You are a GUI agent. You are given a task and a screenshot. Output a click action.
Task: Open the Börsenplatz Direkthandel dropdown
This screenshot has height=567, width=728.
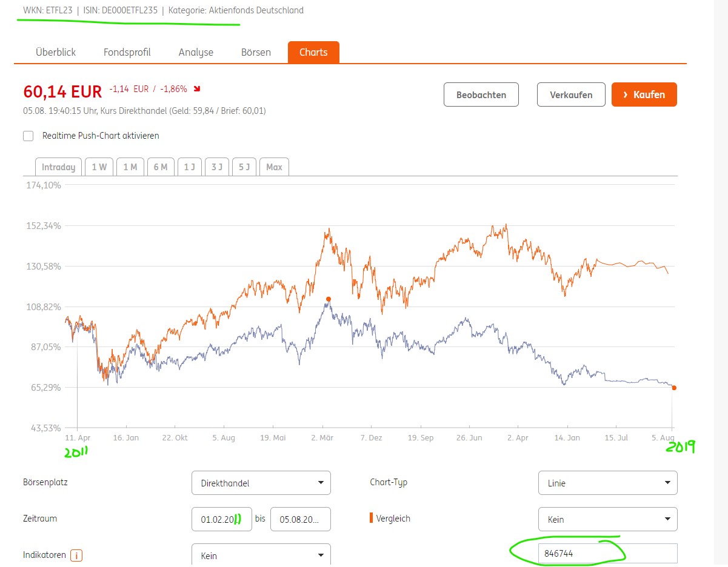261,483
